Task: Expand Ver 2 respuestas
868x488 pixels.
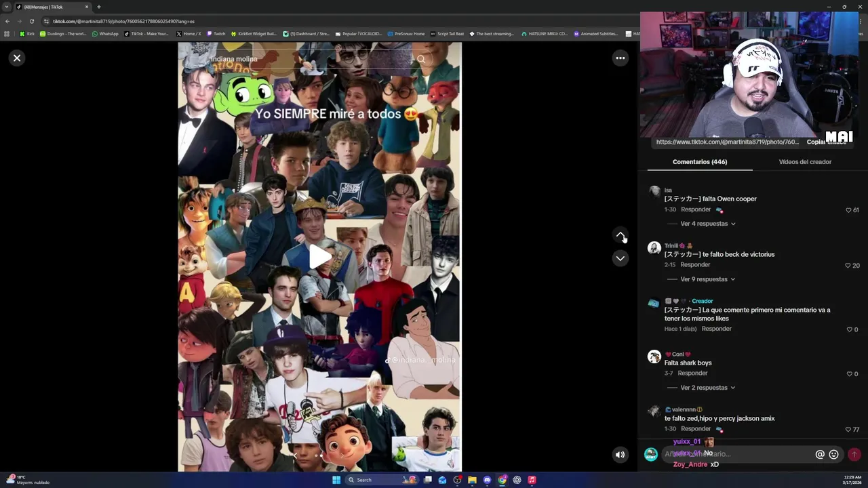Action: [707, 388]
